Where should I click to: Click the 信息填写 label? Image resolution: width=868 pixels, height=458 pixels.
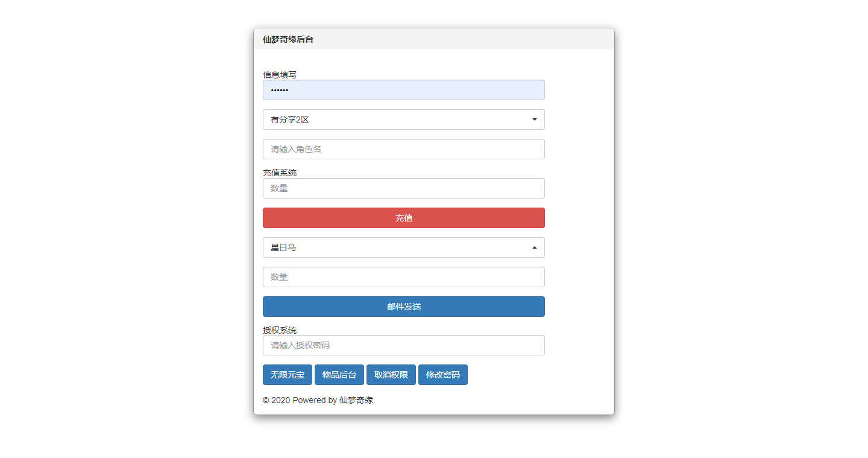[x=280, y=75]
